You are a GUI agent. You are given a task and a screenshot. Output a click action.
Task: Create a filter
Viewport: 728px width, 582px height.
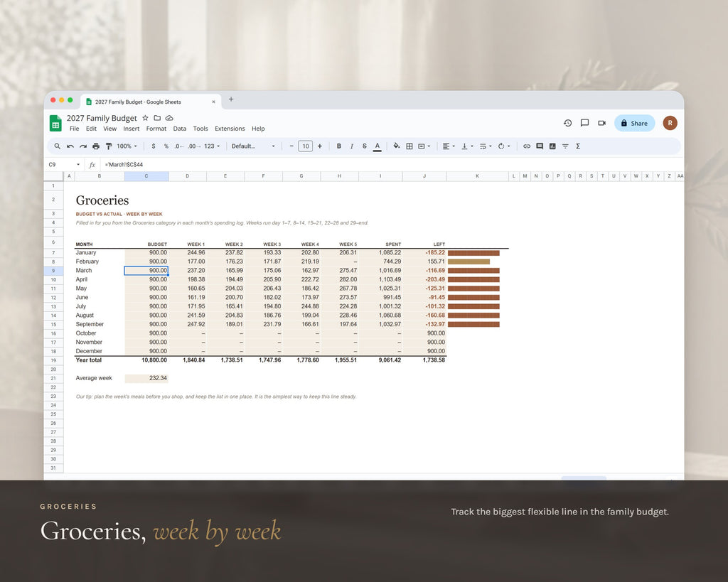(x=565, y=146)
